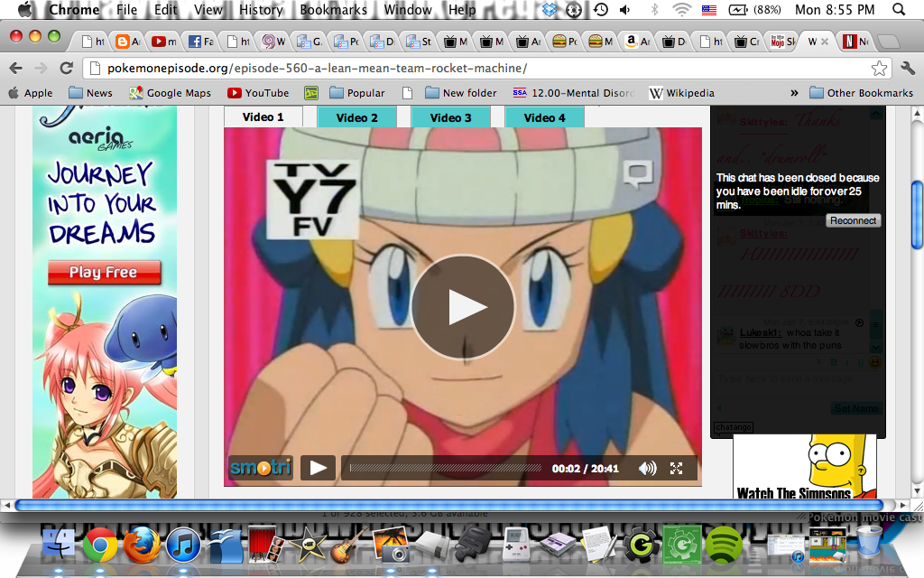The height and width of the screenshot is (578, 924).
Task: Enter fullscreen with the video player icon
Action: coord(676,468)
